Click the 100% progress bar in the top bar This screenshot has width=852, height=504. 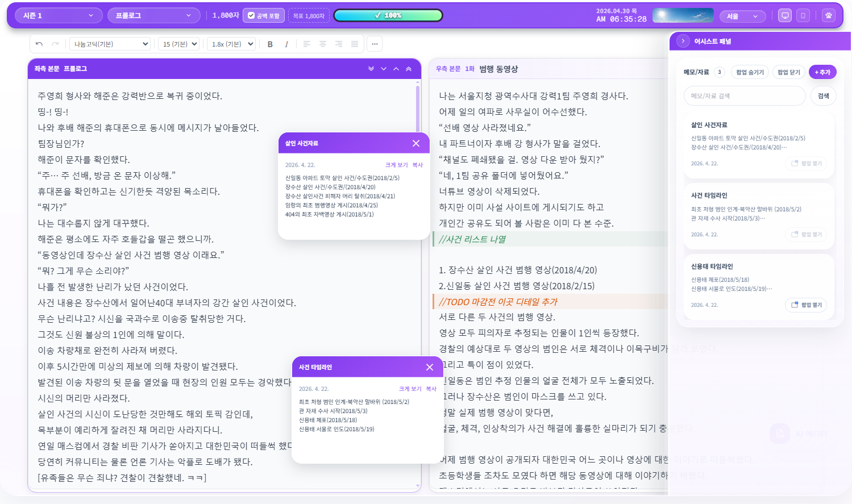pos(389,15)
